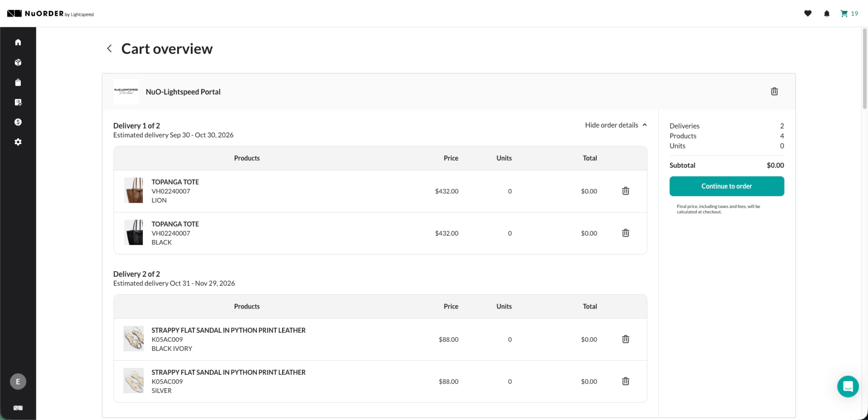This screenshot has height=420, width=868.
Task: Open the shopping bag icon in sidebar
Action: [x=18, y=82]
